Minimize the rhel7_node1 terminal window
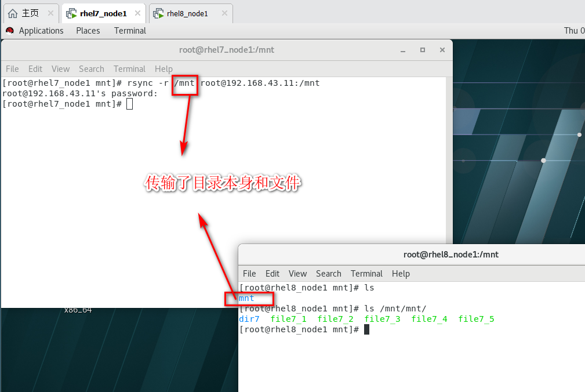The height and width of the screenshot is (392, 585). [403, 50]
